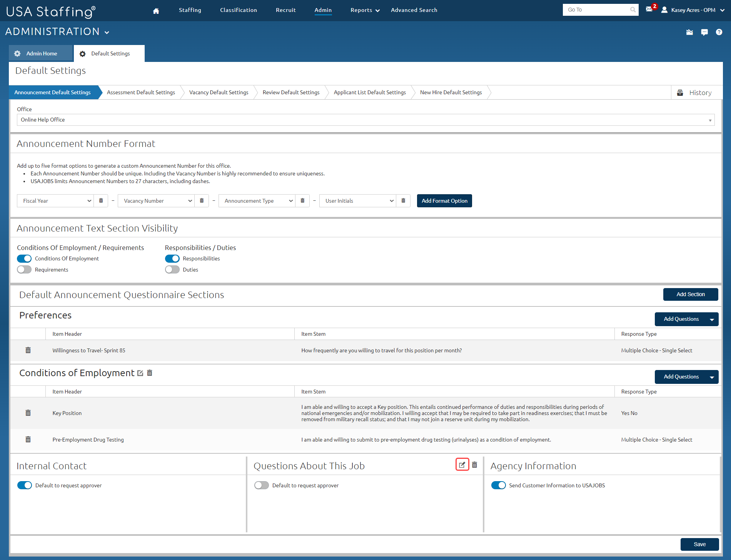This screenshot has width=731, height=560.
Task: Click the Add Format Option button
Action: tap(444, 201)
